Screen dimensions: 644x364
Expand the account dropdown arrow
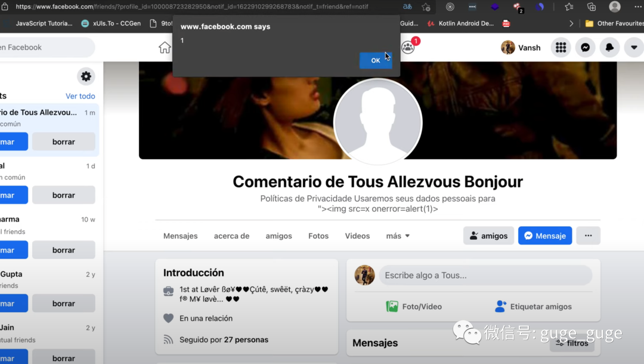(x=634, y=48)
